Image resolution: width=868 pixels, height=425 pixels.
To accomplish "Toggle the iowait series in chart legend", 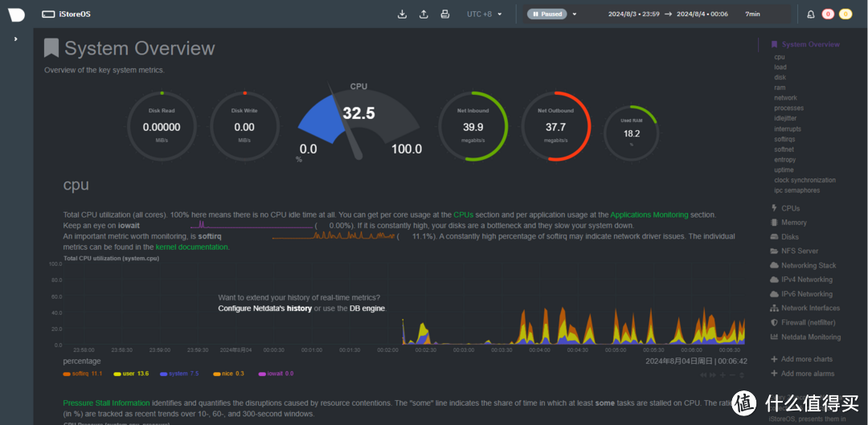I will point(276,374).
